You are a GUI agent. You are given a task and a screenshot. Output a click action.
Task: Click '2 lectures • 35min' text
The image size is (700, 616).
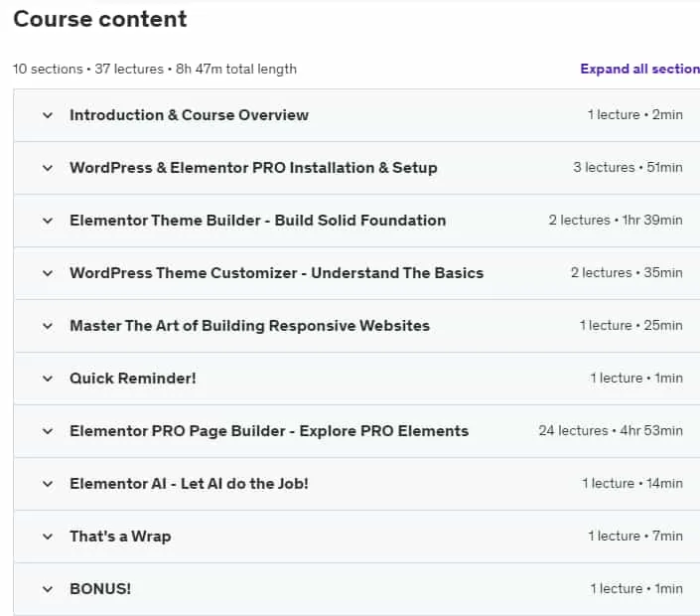pos(627,273)
